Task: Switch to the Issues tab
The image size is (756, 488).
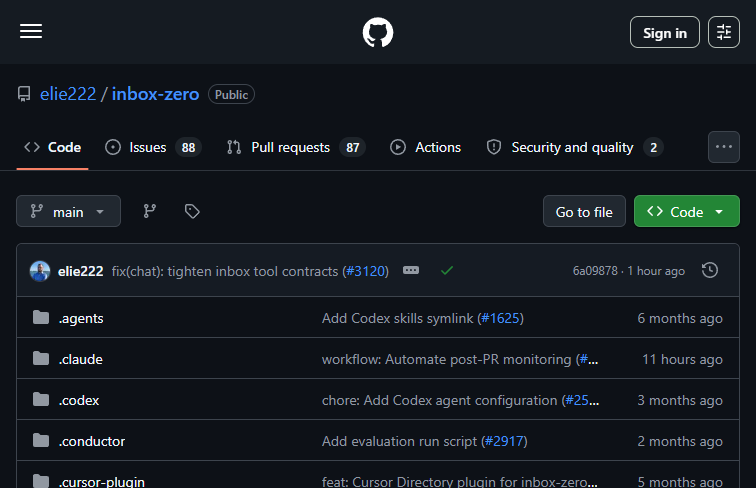Action: (153, 147)
